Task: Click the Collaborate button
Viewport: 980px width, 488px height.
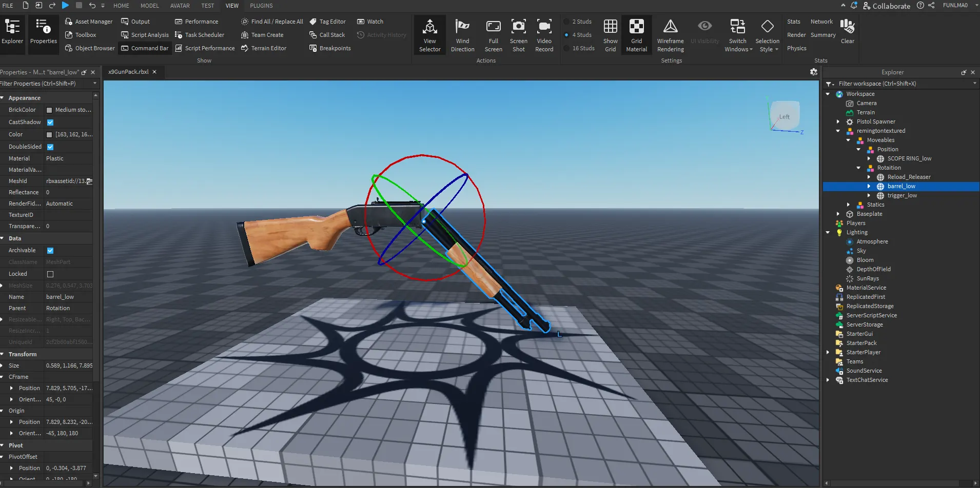Action: (886, 6)
